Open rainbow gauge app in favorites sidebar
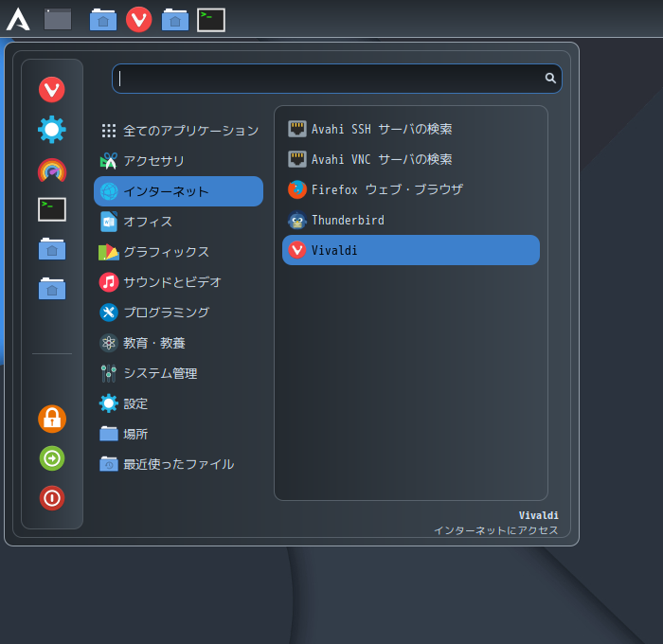The height and width of the screenshot is (644, 663). pyautogui.click(x=52, y=170)
